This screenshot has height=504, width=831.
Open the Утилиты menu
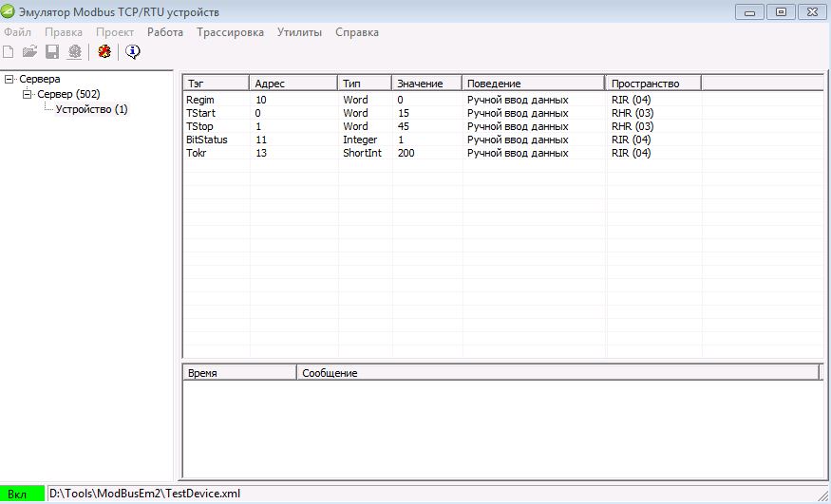click(x=299, y=32)
